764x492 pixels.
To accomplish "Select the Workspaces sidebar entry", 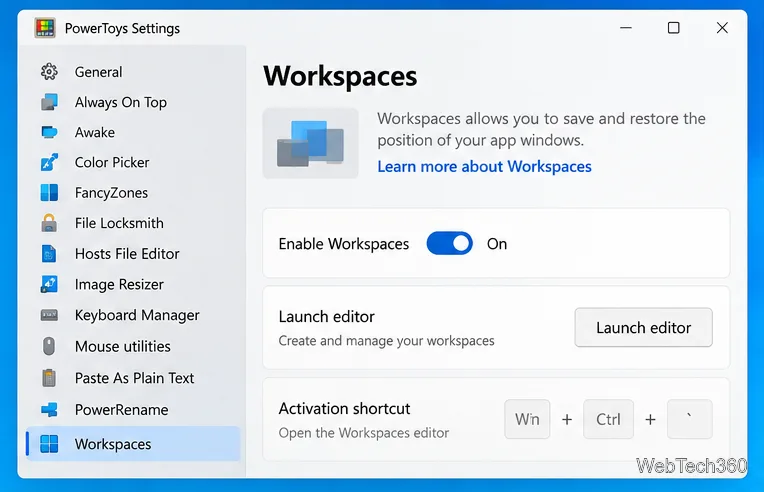I will coord(133,444).
